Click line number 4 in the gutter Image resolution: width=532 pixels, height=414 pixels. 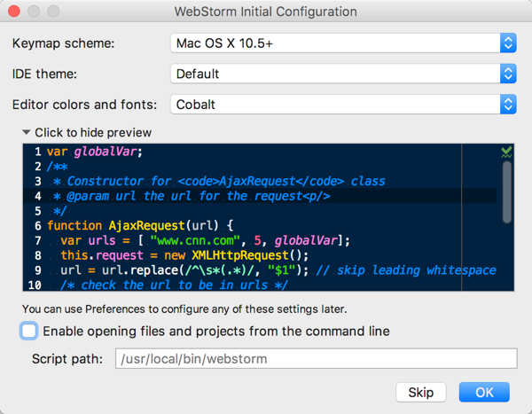38,196
